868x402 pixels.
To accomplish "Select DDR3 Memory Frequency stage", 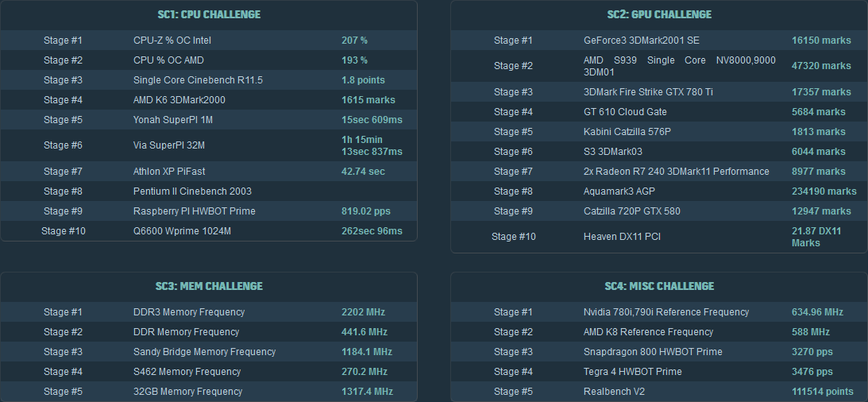I will [189, 312].
